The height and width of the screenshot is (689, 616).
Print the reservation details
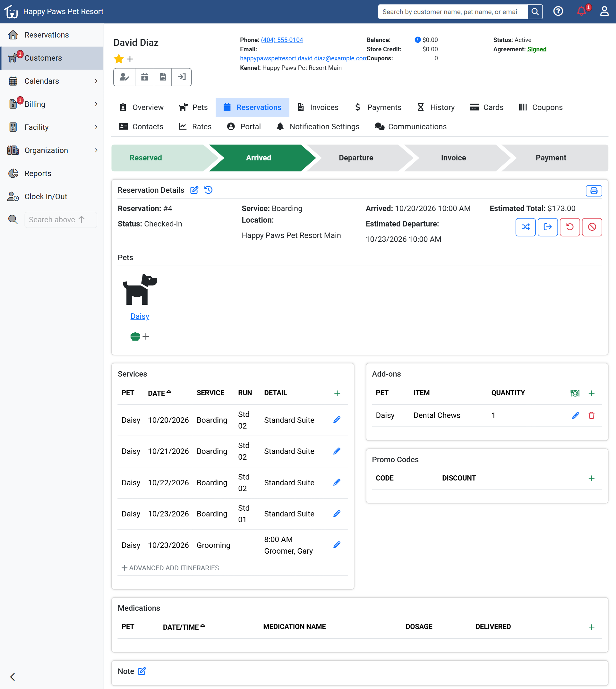(x=594, y=191)
